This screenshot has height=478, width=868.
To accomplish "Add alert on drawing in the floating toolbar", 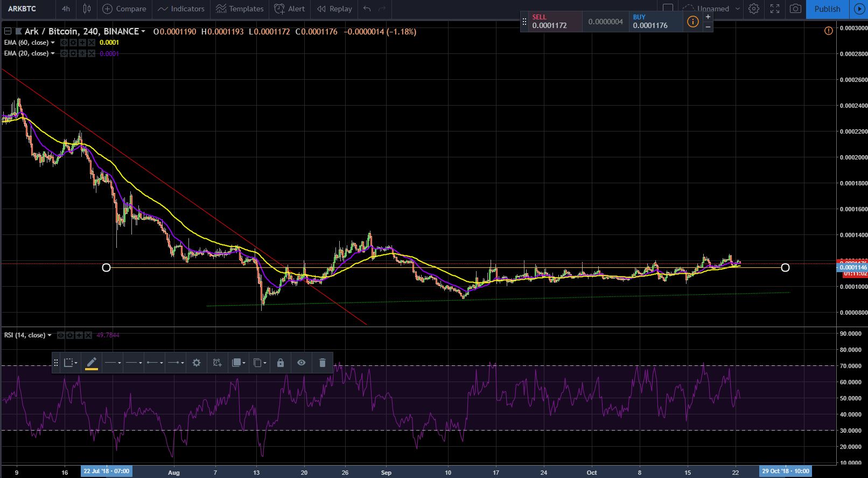I will pos(217,363).
